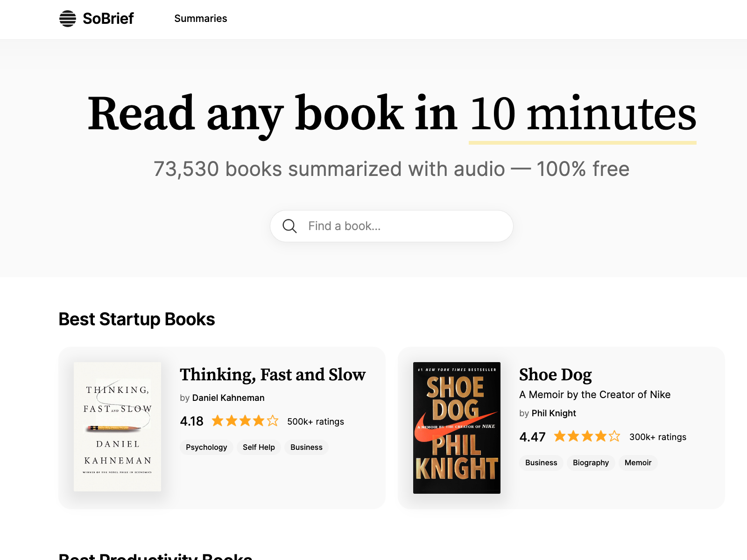This screenshot has width=747, height=560.
Task: Select the empty fifth star on Thinking, Fast and Slow
Action: point(273,421)
